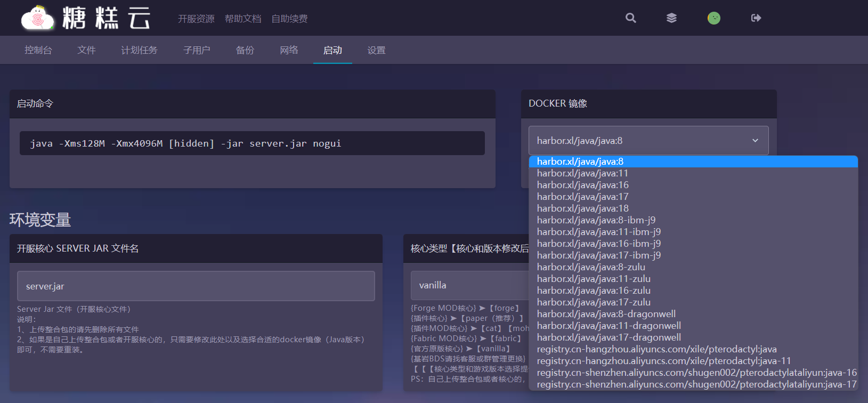Select harbor.xl/java/java:17 from the list
The image size is (868, 403).
pos(582,197)
